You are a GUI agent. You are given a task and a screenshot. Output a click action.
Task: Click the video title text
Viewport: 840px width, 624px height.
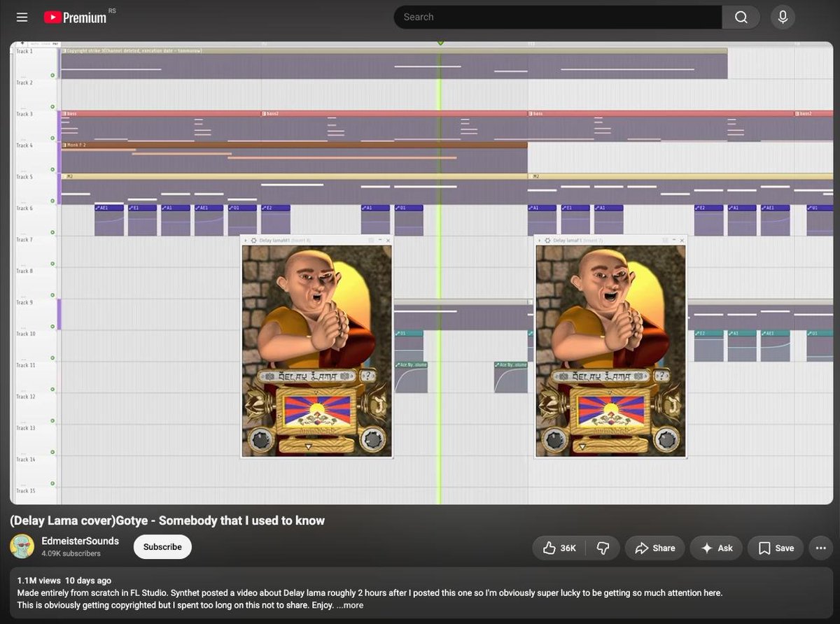point(167,520)
